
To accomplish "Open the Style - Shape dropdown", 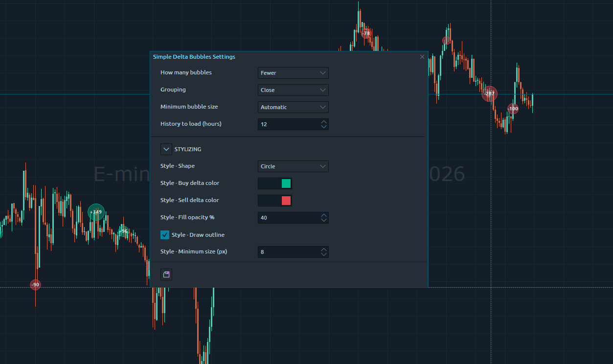I will (293, 166).
